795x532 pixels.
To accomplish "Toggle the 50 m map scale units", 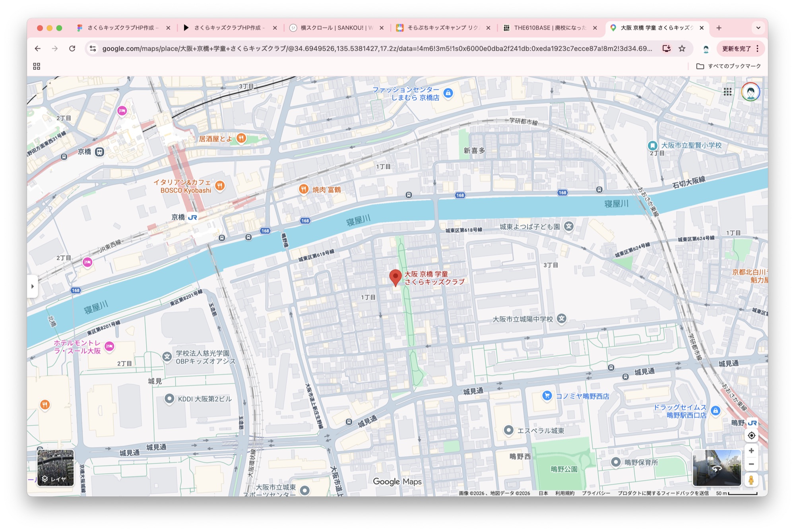I will click(737, 493).
